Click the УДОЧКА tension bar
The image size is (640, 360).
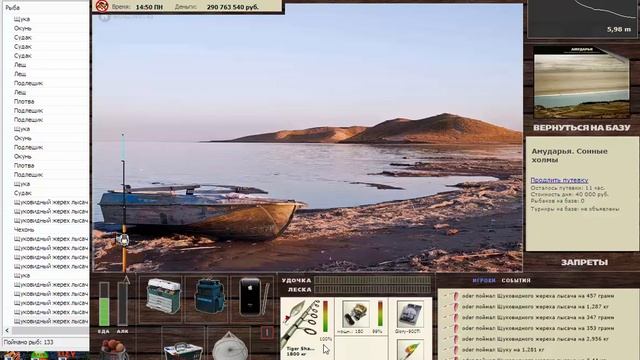pos(373,280)
